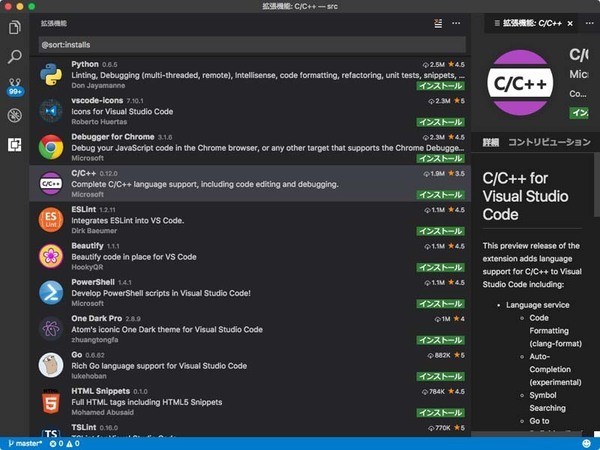This screenshot has height=450, width=600.
Task: Click the C/C++ extension list icon
Action: [x=51, y=183]
